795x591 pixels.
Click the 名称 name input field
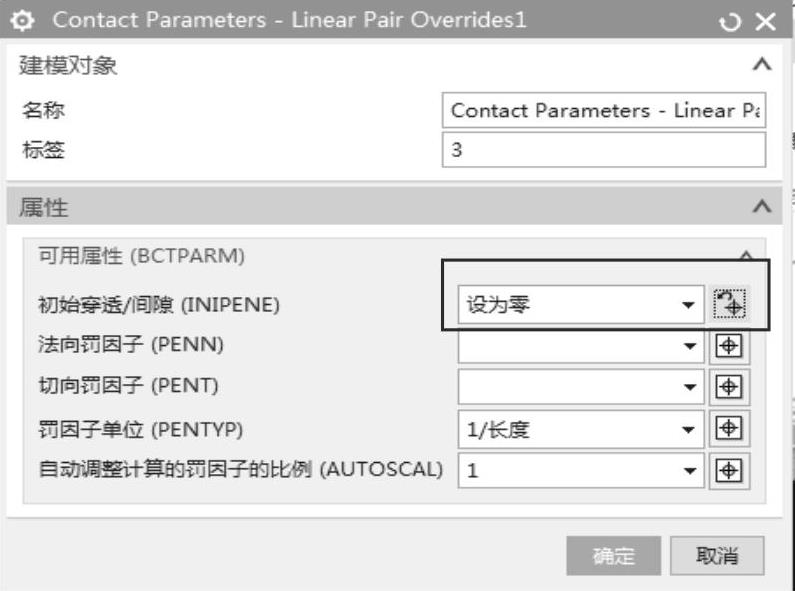(603, 111)
